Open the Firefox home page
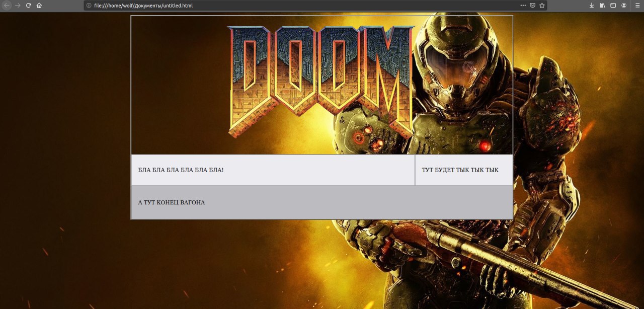Viewport: 644px width, 309px height. pyautogui.click(x=39, y=6)
